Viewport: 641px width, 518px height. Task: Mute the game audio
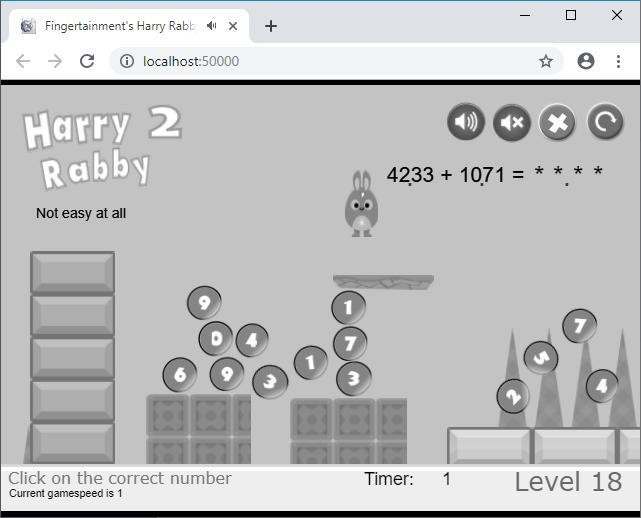(511, 122)
